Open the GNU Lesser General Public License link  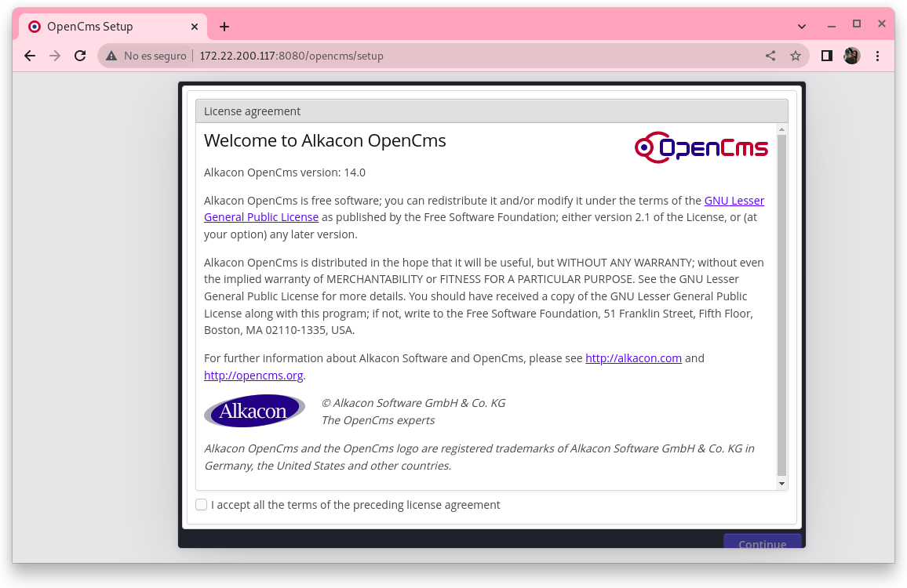pyautogui.click(x=734, y=201)
